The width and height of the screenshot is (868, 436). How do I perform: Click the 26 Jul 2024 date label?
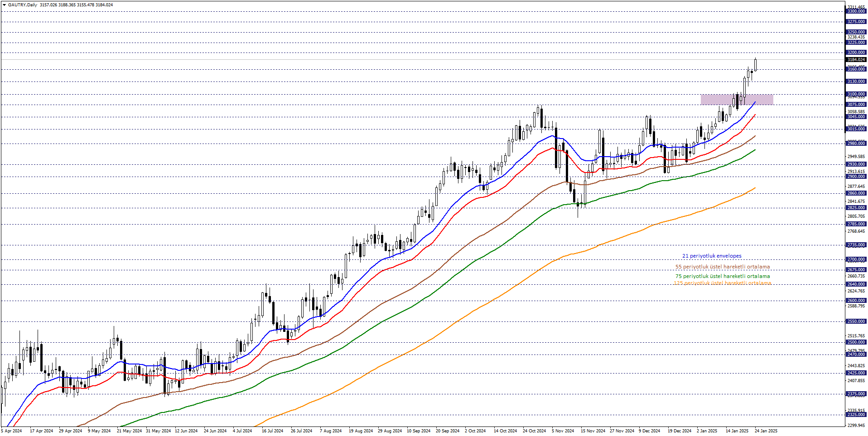click(301, 431)
